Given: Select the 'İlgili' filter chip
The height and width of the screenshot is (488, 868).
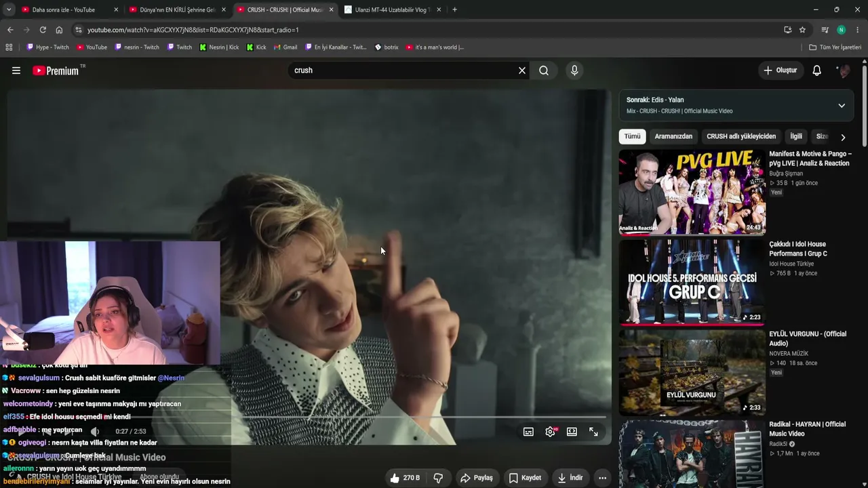Looking at the screenshot, I should click(x=796, y=136).
